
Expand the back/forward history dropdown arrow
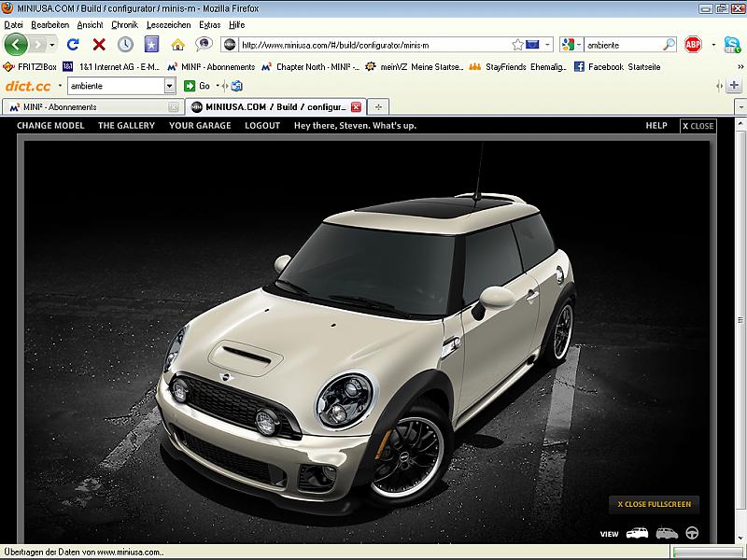click(52, 44)
